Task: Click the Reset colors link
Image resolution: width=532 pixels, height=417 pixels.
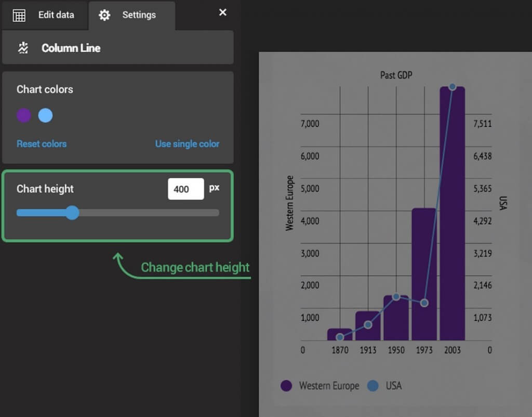Action: [42, 144]
